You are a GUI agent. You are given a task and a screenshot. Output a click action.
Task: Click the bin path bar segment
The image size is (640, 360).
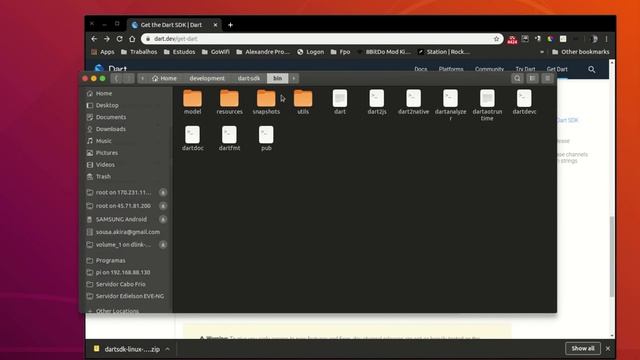click(278, 78)
